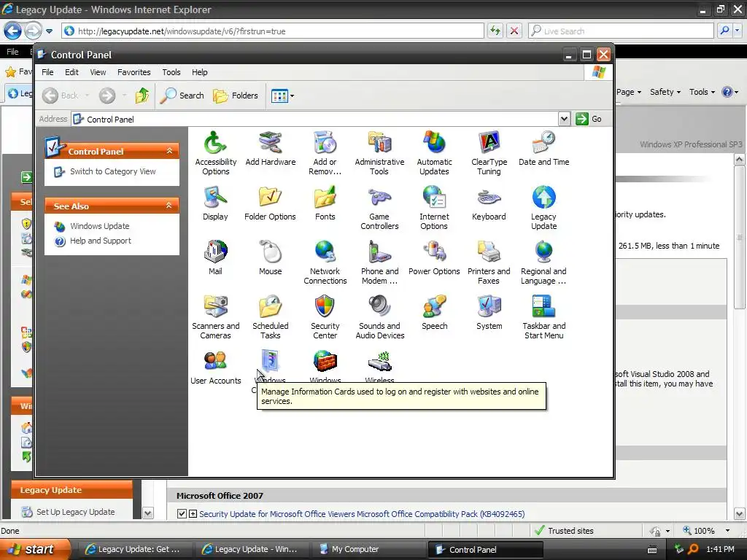Open User Accounts
Viewport: 747px width, 560px height.
pyautogui.click(x=215, y=367)
